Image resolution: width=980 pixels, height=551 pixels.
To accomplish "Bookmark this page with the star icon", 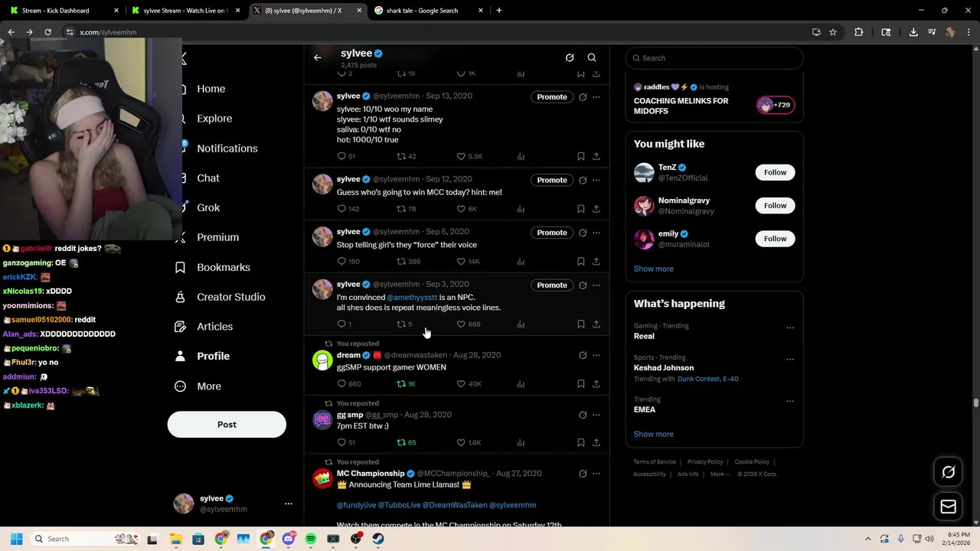I will click(833, 32).
